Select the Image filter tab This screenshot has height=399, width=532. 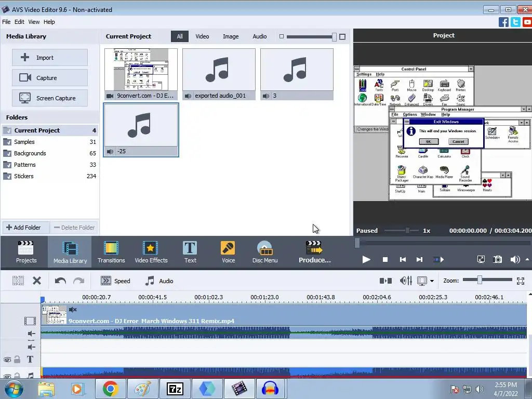tap(231, 36)
